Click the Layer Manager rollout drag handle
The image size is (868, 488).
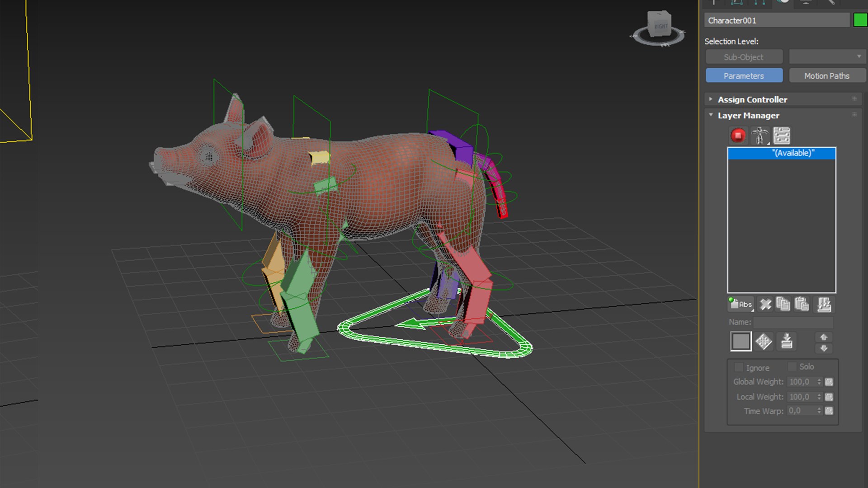[x=854, y=115]
